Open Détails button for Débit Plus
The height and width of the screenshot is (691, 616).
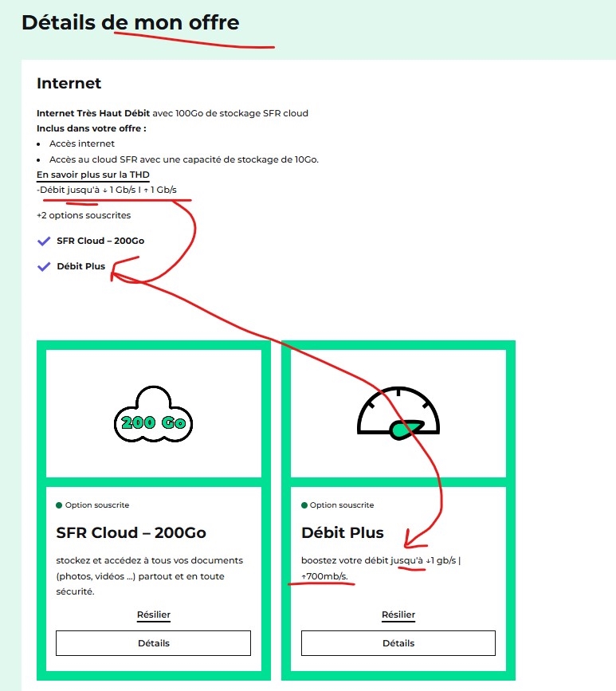tap(398, 643)
